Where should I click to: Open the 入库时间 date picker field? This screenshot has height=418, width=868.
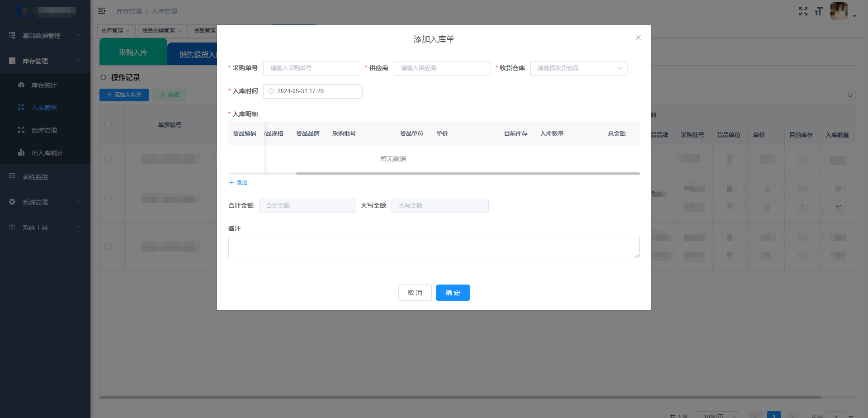coord(313,91)
